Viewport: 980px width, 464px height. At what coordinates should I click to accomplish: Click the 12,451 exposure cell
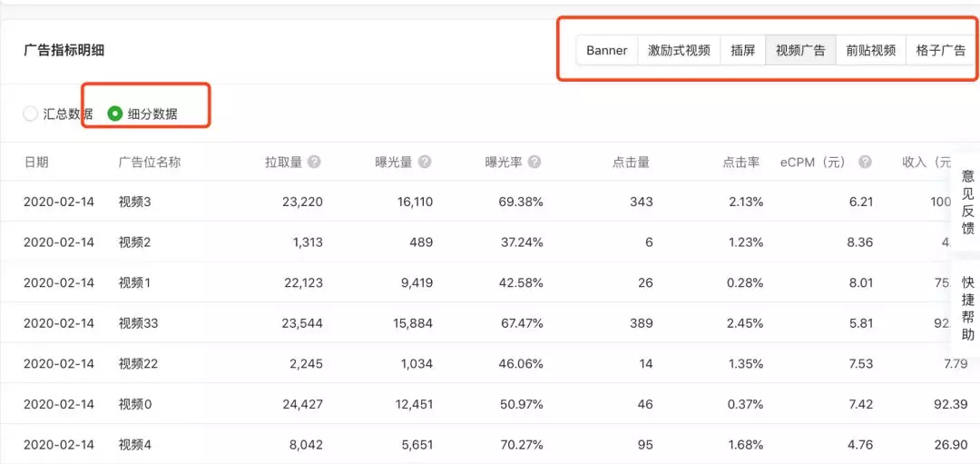413,405
